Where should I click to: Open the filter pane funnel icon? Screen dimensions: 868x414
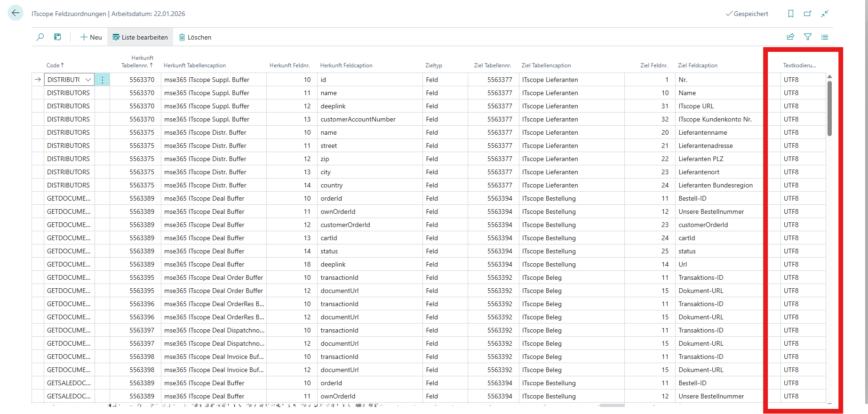[808, 37]
